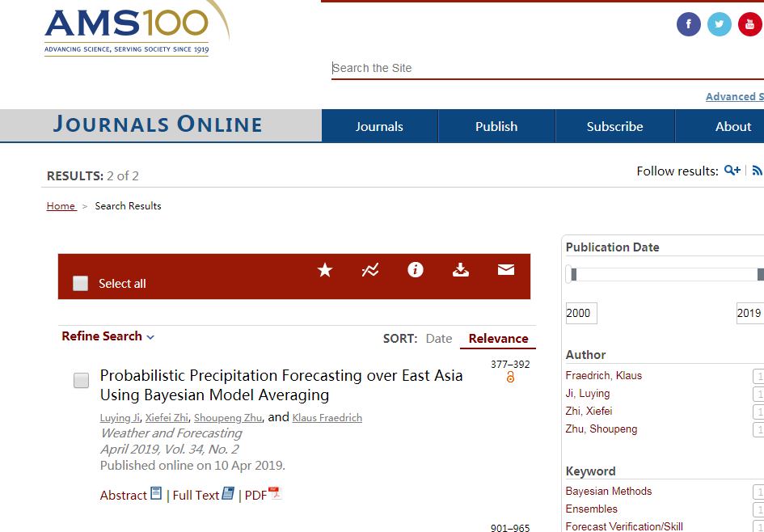Open the info icon in red toolbar
Screen dimensions: 764x532
[416, 270]
